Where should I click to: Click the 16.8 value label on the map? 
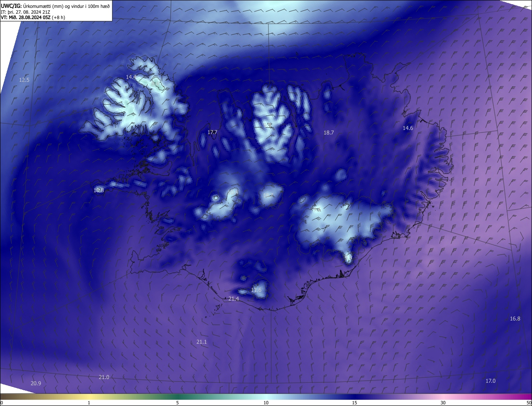pos(515,318)
